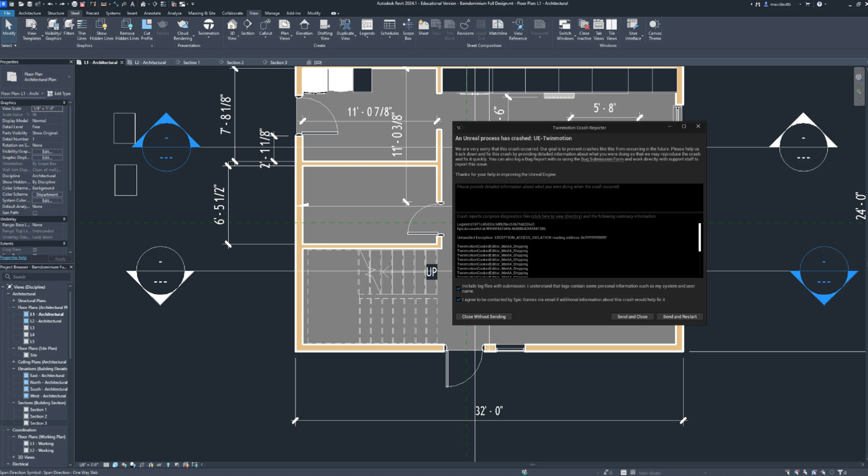Select the Callout tool
This screenshot has height=476, width=868.
[x=265, y=28]
